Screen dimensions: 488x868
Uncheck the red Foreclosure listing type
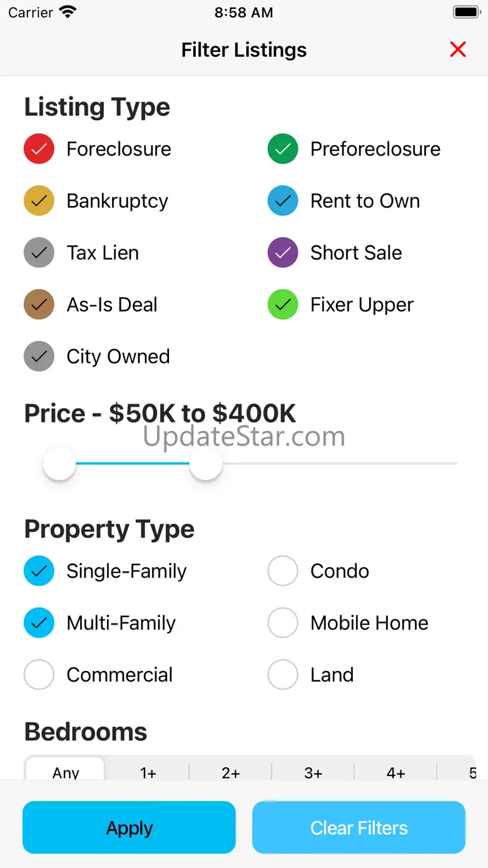coord(39,149)
